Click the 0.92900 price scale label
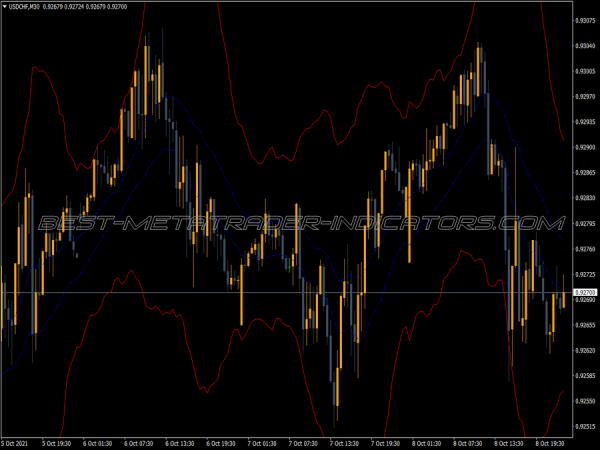The image size is (600, 450). pyautogui.click(x=585, y=147)
